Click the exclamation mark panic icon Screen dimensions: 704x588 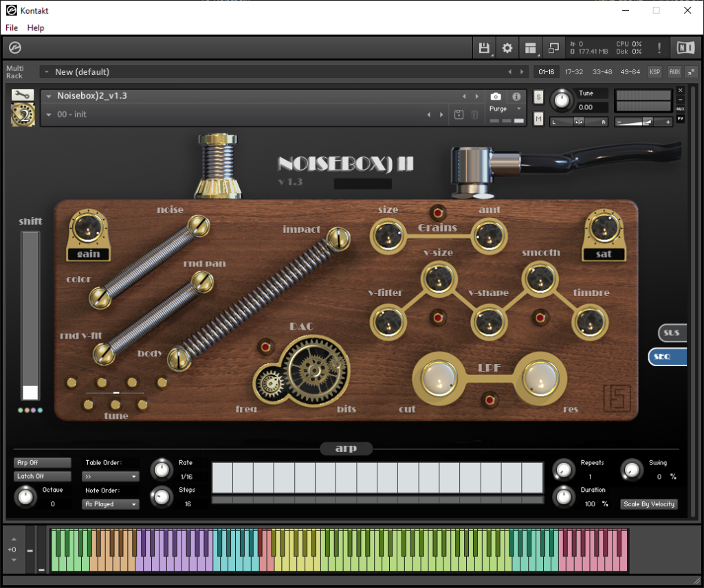coord(659,48)
